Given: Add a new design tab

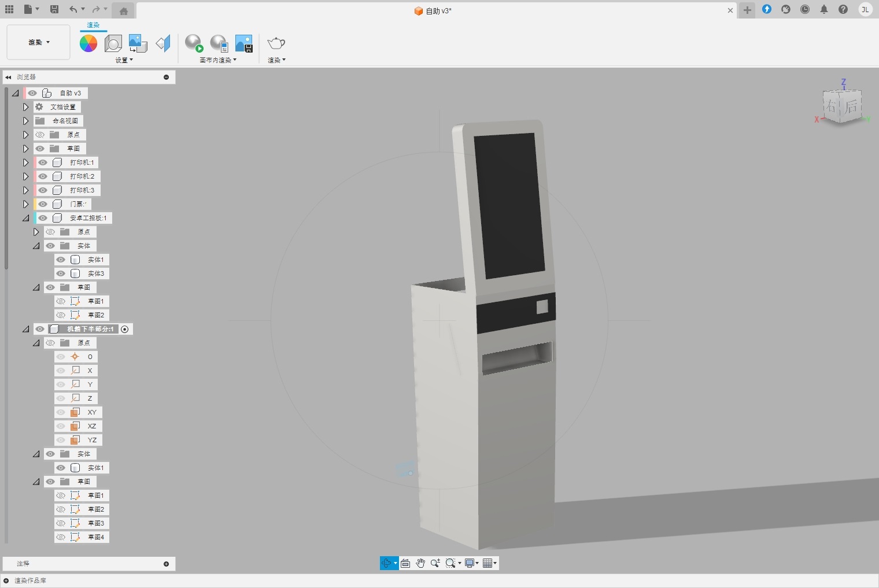Looking at the screenshot, I should click(x=747, y=10).
